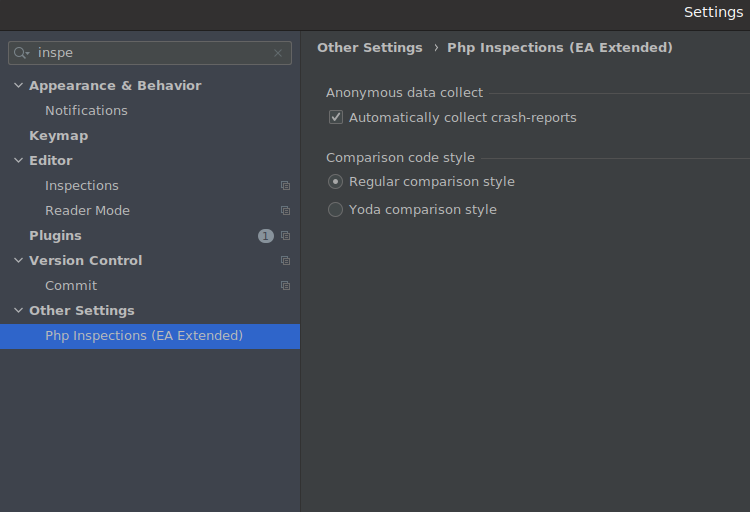This screenshot has width=750, height=512.
Task: Click the project-level icon beside Version Control
Action: [x=285, y=261]
